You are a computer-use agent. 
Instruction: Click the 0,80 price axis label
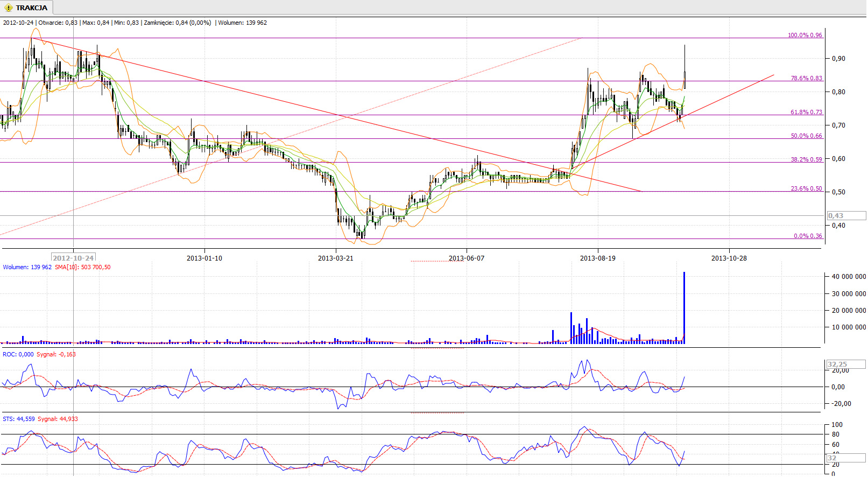[838, 92]
